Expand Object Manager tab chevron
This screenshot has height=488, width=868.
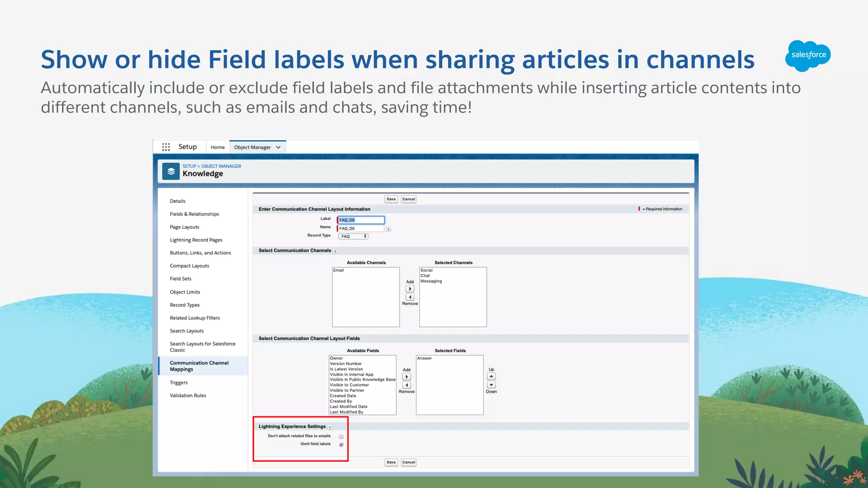pos(278,147)
